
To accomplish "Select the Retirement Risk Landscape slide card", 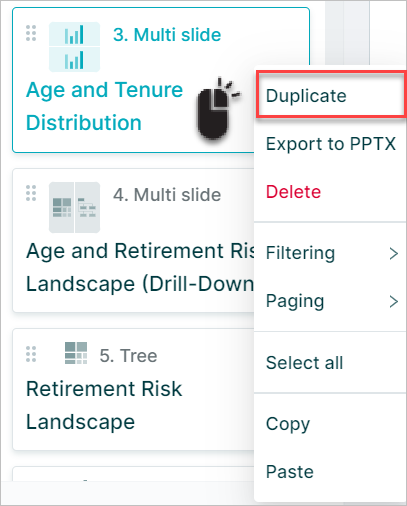I will coord(133,389).
